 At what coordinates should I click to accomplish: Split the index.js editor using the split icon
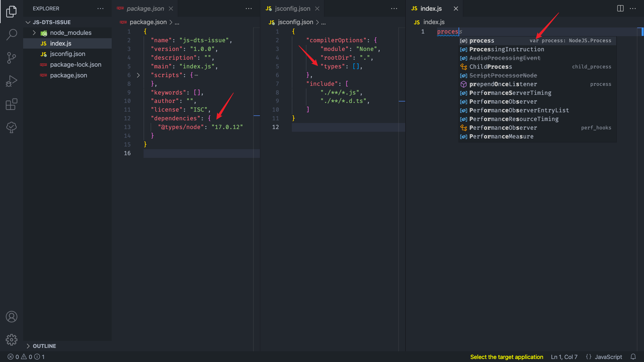[619, 8]
